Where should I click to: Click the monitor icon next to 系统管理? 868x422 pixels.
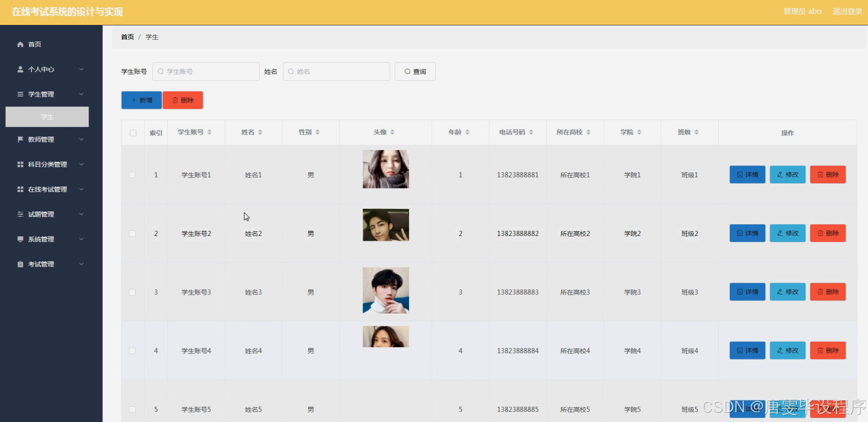click(x=20, y=239)
